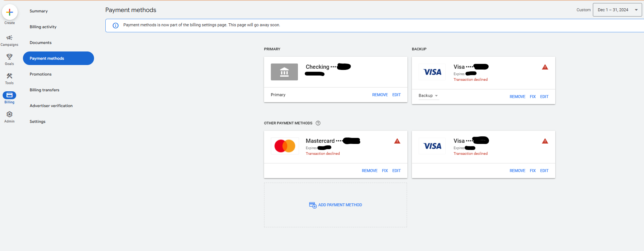Open the Dec 1 – 31, 2024 date dropdown
The image size is (644, 251).
pos(617,10)
